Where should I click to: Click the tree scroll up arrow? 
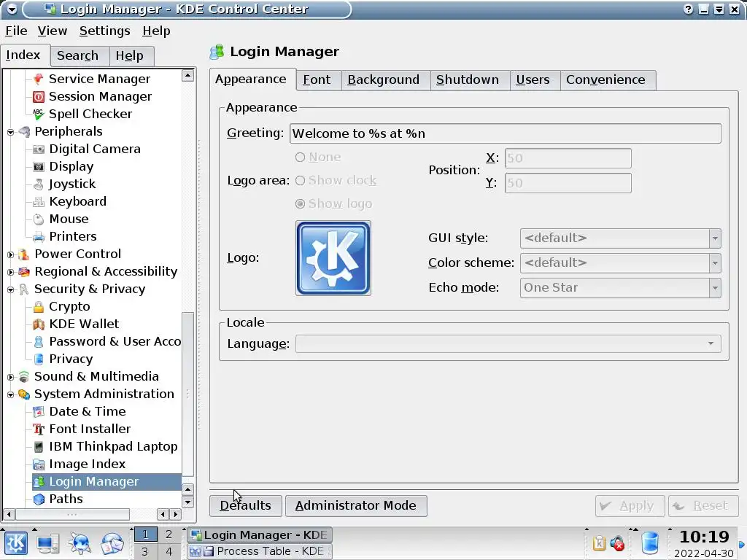(x=188, y=75)
